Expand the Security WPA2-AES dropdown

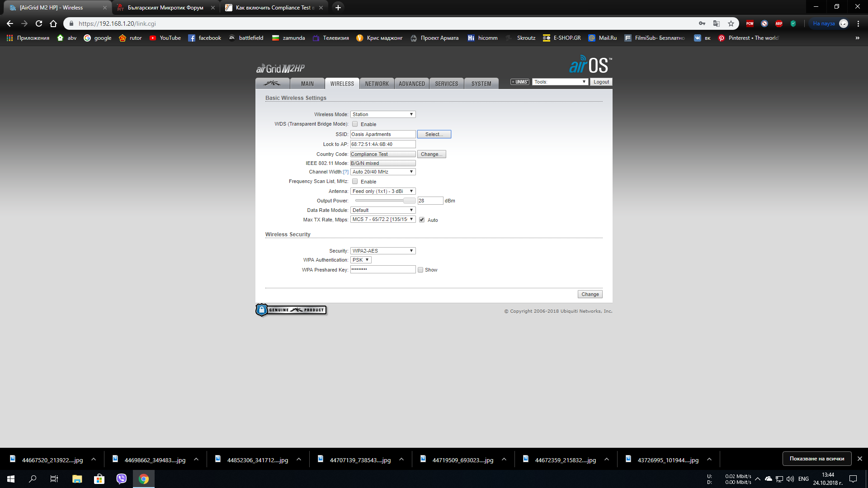[382, 251]
